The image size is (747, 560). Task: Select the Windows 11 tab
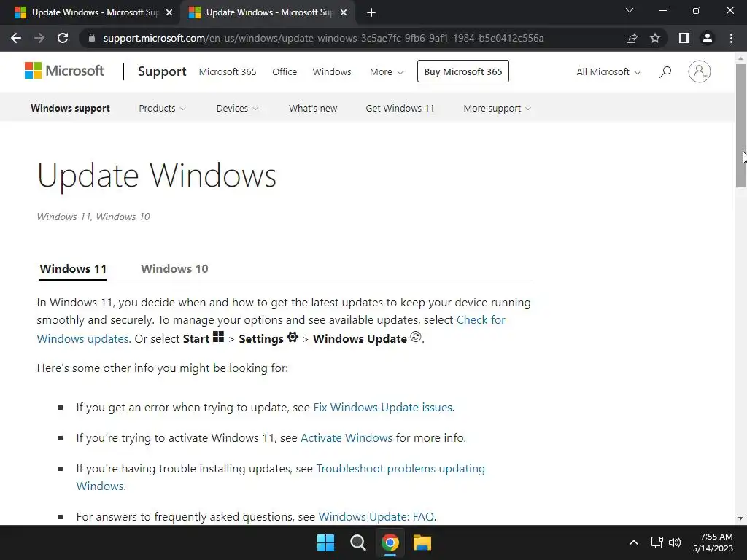click(x=73, y=268)
